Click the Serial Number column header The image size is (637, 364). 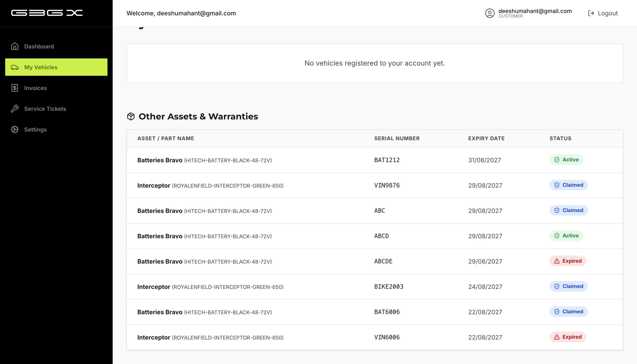(x=397, y=139)
